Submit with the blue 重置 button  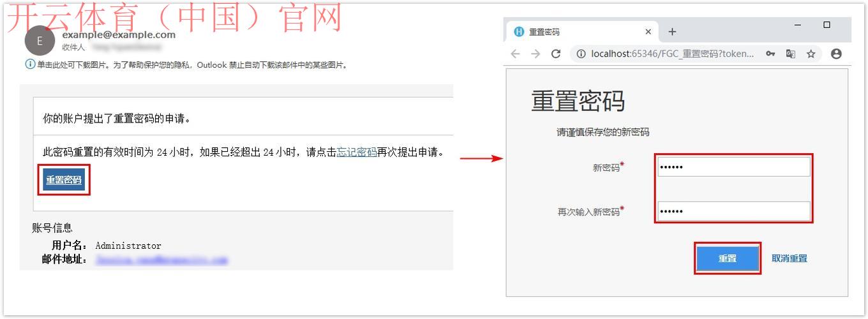(x=728, y=258)
